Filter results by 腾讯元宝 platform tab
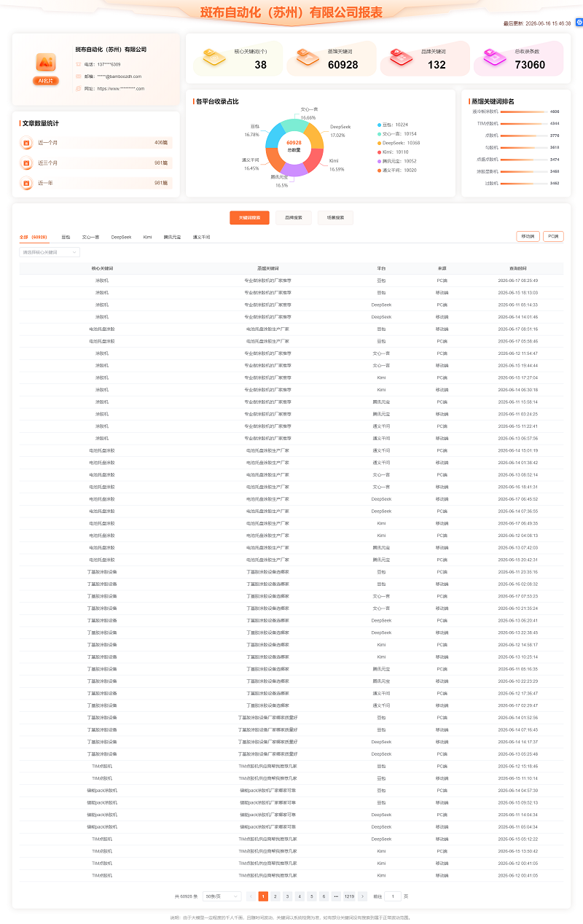 [x=172, y=237]
